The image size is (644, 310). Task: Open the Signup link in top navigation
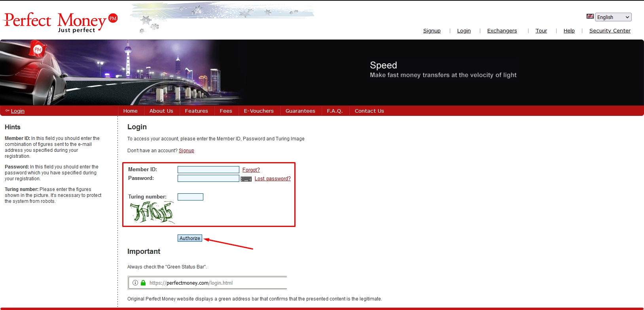point(432,31)
